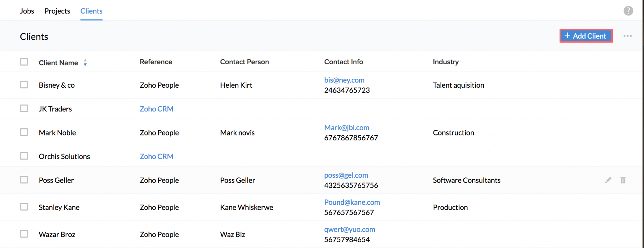The image size is (644, 248).
Task: Check the box beside Mark Noble
Action: pos(24,132)
